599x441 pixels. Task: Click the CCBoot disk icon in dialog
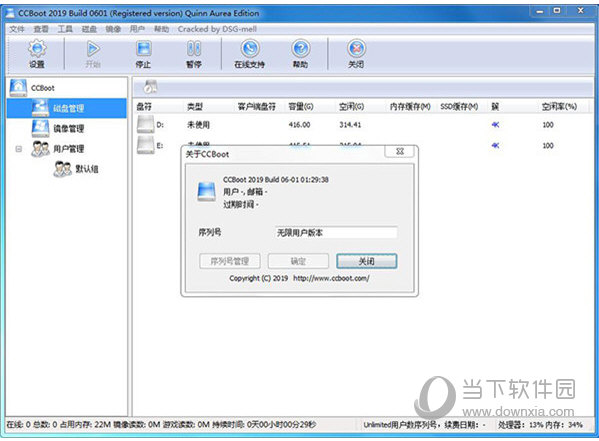pyautogui.click(x=207, y=192)
